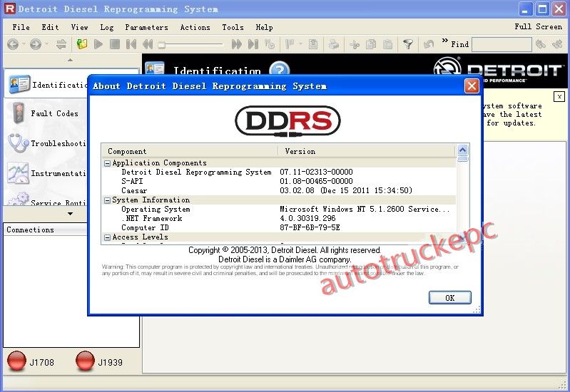Click the component list scroll up arrow
Screen dimensions: 570x392
(x=463, y=150)
